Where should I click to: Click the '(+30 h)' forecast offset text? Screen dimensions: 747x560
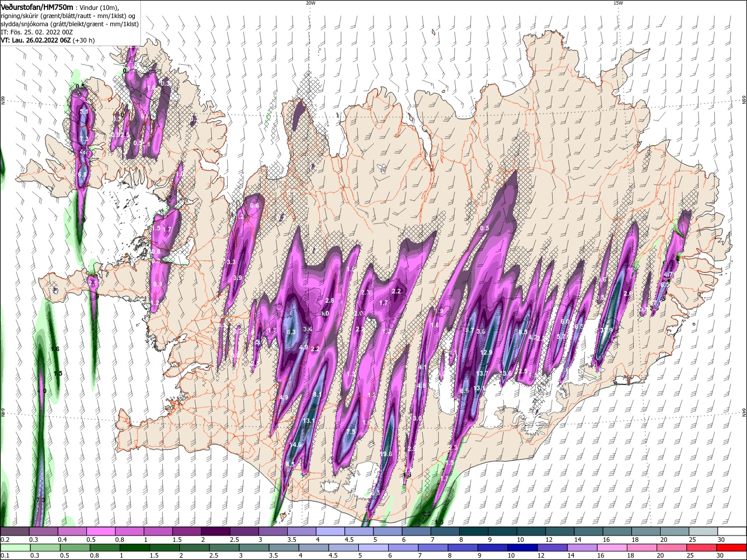(x=84, y=40)
